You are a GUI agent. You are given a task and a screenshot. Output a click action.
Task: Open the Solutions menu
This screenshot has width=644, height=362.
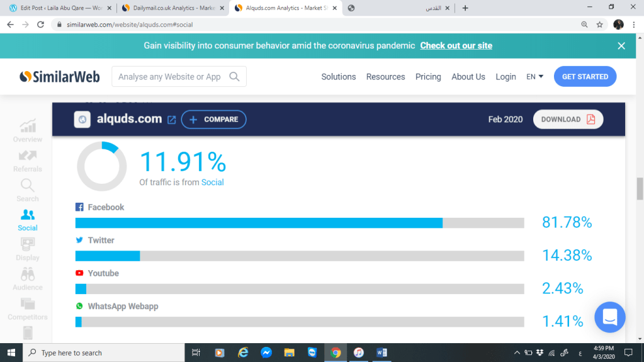coord(338,77)
